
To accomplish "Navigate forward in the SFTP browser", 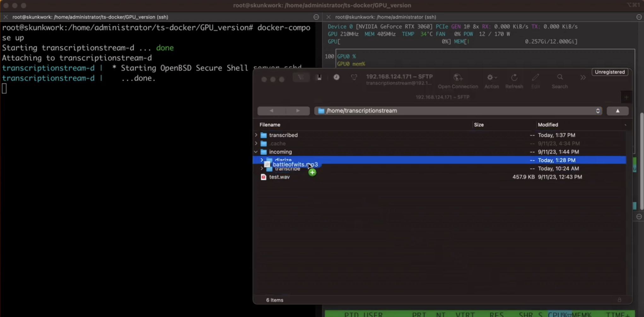I will 298,111.
